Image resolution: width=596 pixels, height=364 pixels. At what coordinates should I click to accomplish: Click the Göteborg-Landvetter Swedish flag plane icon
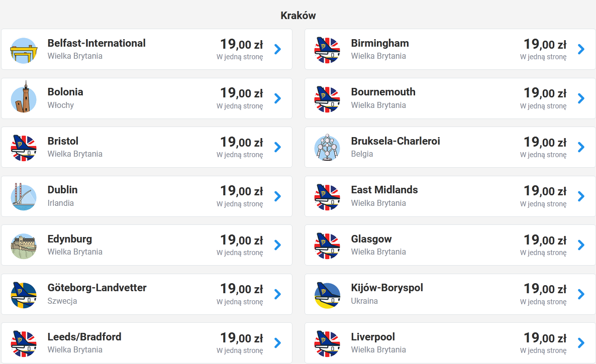[x=24, y=295]
